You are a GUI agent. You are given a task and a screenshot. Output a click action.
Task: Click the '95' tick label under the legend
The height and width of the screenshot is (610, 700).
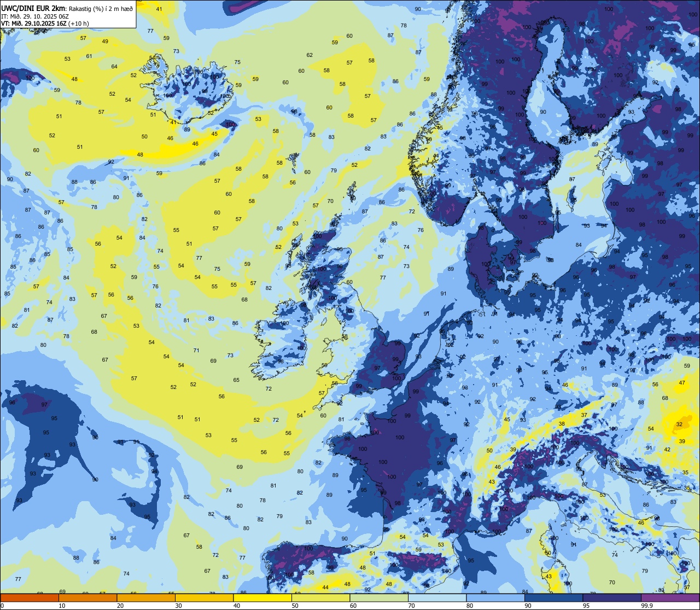pyautogui.click(x=586, y=606)
